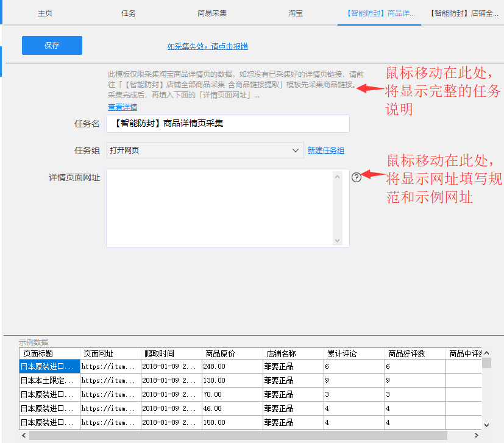Go to the 淘宝 tab
Image resolution: width=504 pixels, height=443 pixels.
(x=296, y=13)
